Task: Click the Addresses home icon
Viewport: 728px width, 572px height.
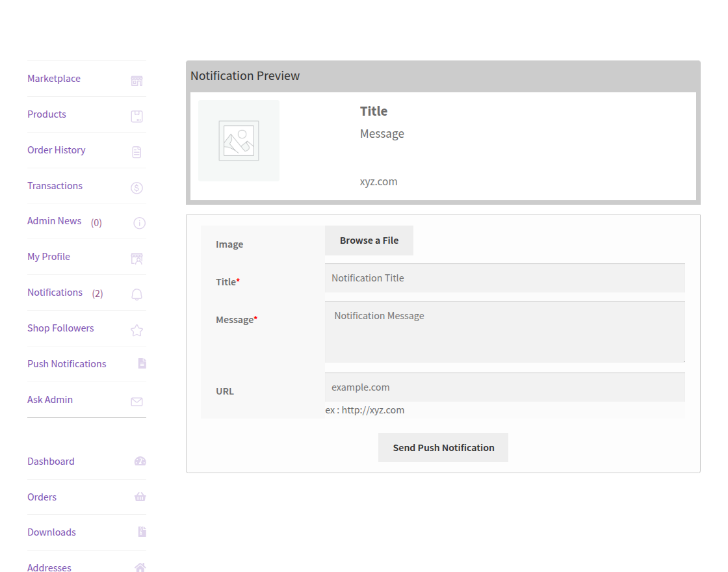Action: (140, 567)
